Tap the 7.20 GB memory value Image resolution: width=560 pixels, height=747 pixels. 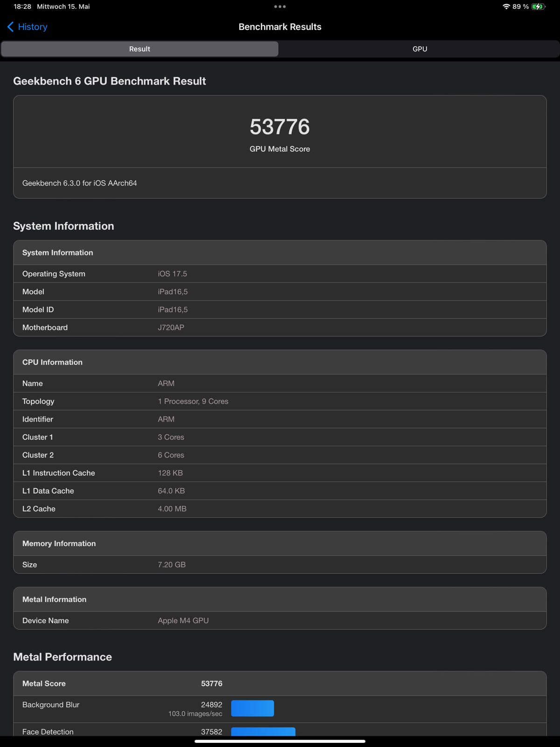point(172,565)
